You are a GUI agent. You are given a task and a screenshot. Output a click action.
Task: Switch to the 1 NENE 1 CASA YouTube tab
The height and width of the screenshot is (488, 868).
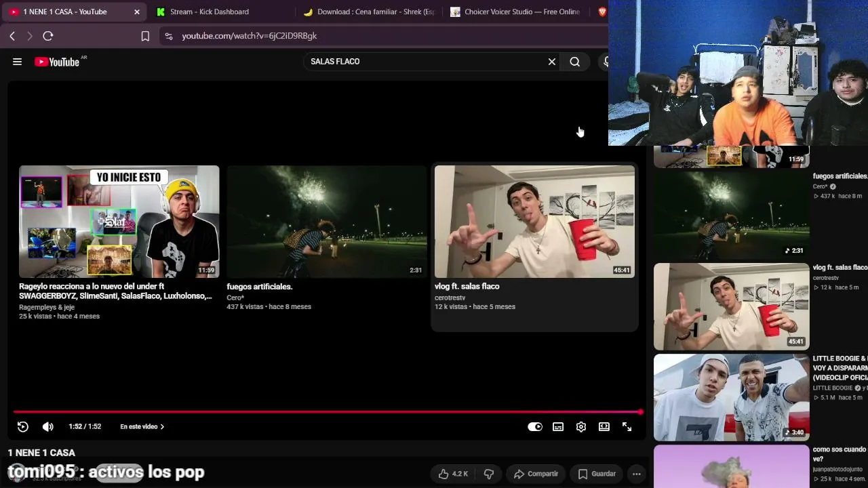(x=73, y=12)
